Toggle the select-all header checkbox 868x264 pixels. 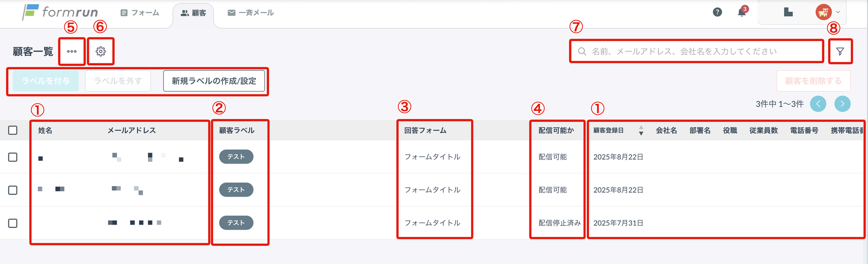click(13, 130)
